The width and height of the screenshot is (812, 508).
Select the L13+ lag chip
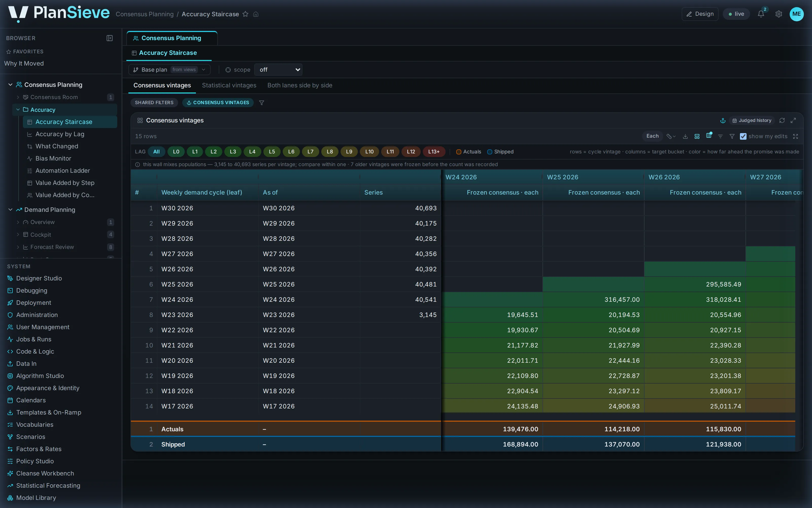point(433,152)
